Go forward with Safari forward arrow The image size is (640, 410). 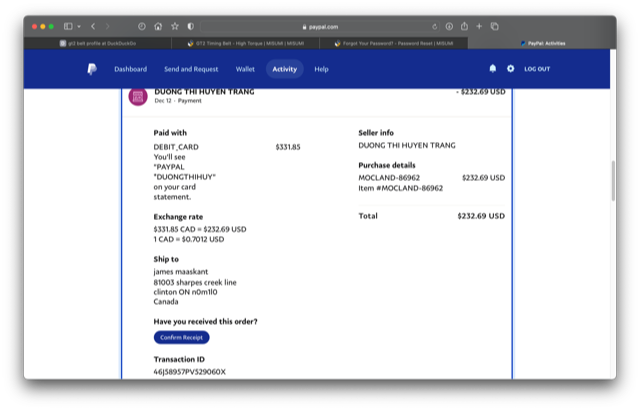(107, 27)
